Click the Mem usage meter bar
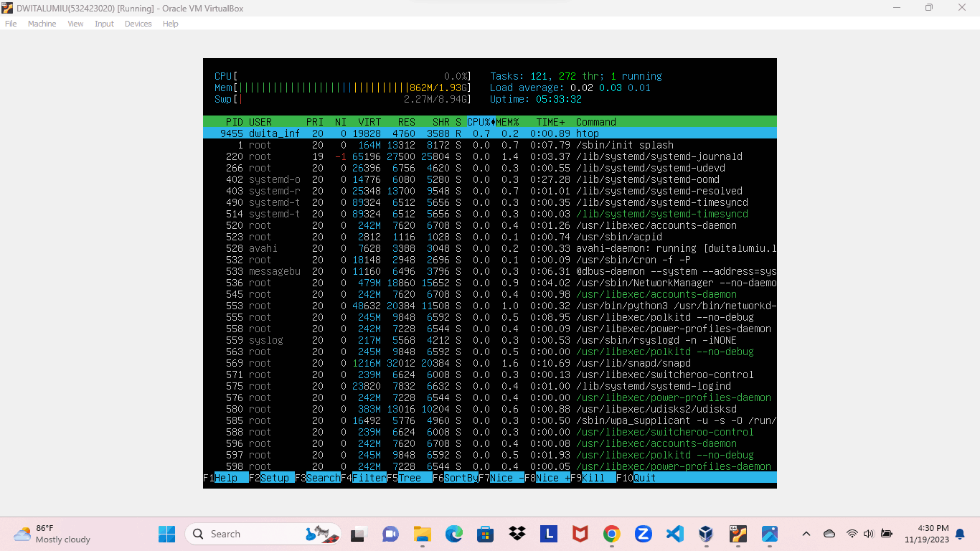Viewport: 980px width, 551px height. click(344, 88)
